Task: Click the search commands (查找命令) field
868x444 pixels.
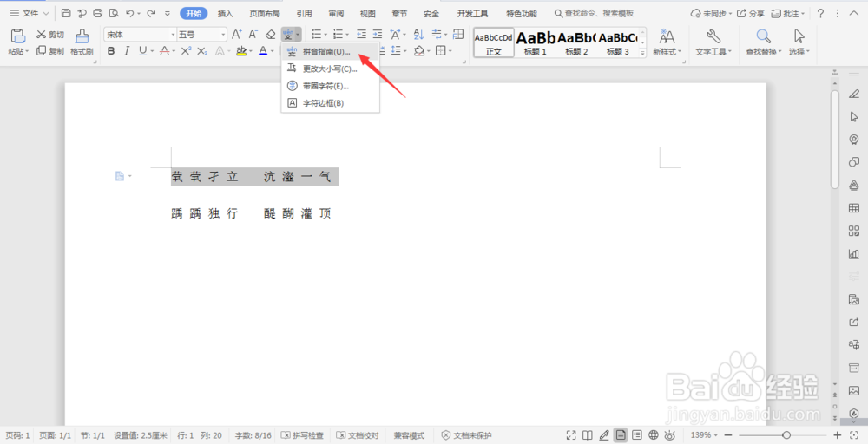Action: pos(595,13)
